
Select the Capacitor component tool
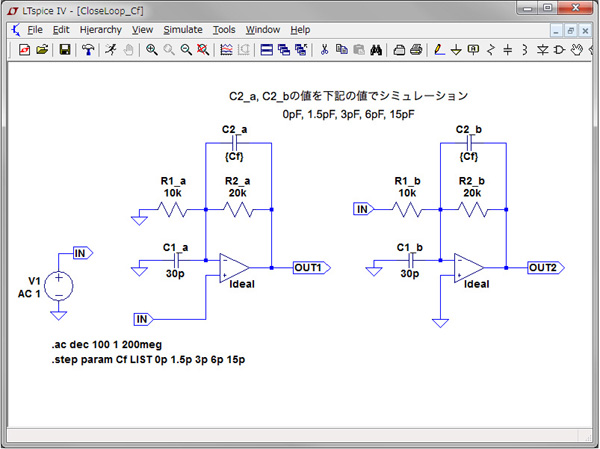click(x=508, y=49)
